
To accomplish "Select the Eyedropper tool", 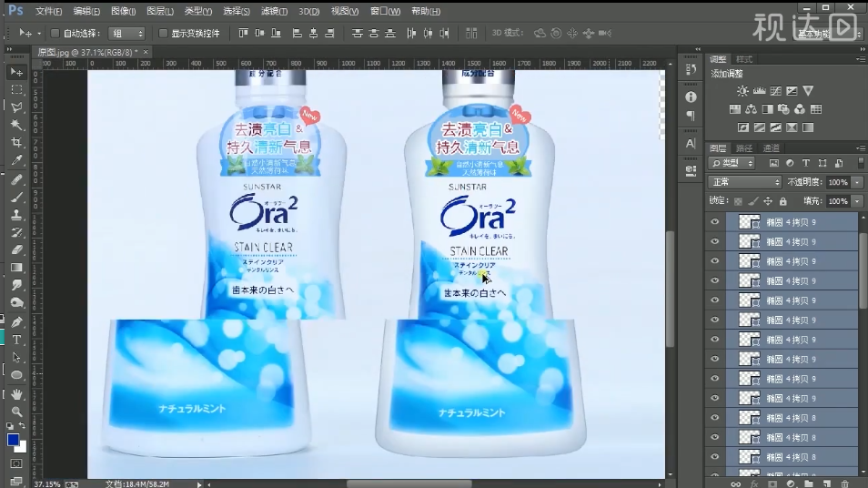I will (x=16, y=160).
